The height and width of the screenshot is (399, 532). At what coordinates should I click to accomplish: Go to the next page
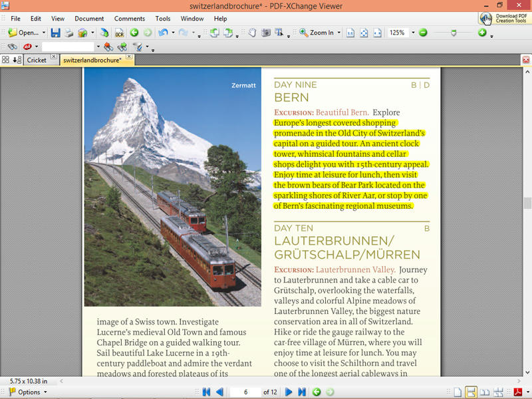289,392
